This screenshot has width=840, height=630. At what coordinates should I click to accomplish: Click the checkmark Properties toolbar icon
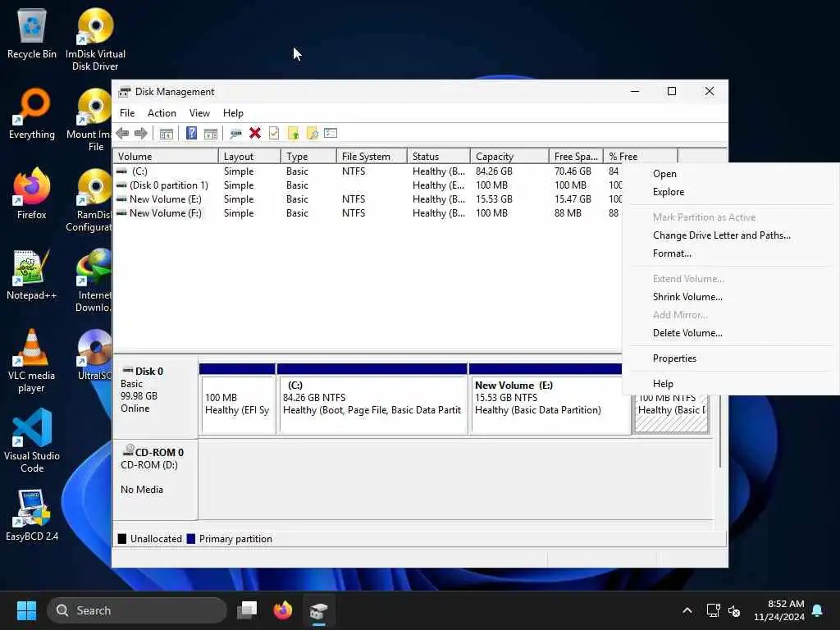coord(274,133)
